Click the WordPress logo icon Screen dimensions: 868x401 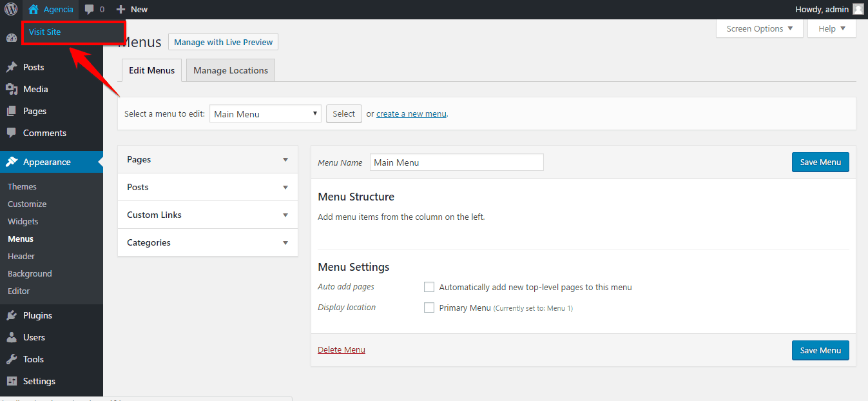pyautogui.click(x=11, y=9)
